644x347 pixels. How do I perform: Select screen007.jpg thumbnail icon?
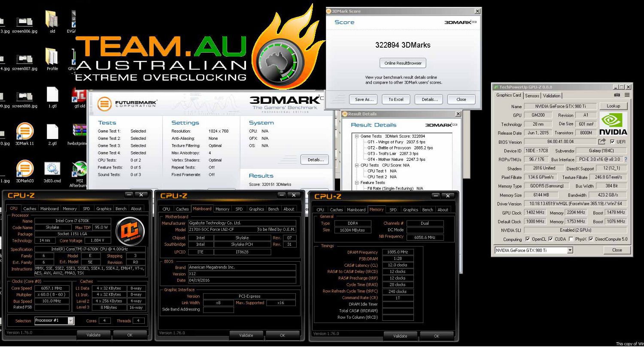click(24, 59)
